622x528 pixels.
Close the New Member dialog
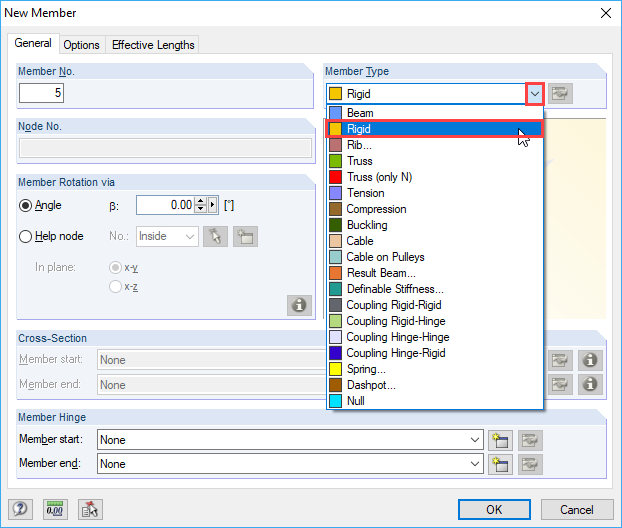click(x=606, y=13)
